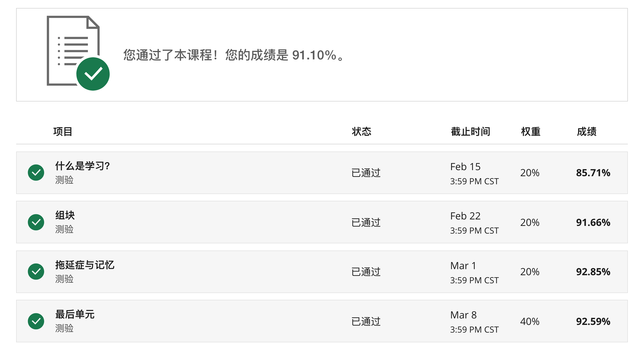The height and width of the screenshot is (354, 644).
Task: Click the 成绩 column header
Action: 587,132
